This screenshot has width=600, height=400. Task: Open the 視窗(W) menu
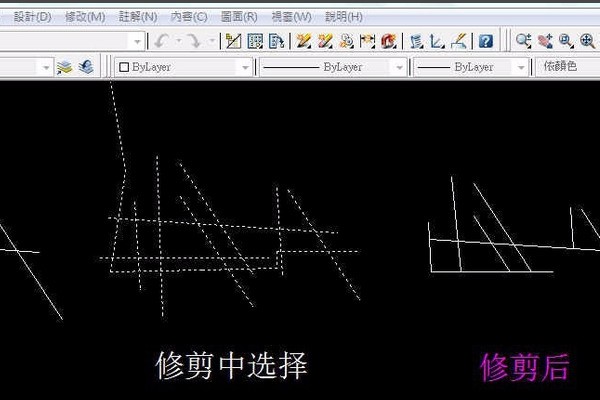(291, 17)
